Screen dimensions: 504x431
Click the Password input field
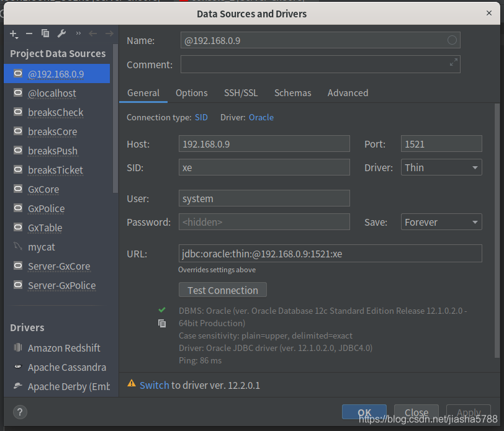(264, 222)
